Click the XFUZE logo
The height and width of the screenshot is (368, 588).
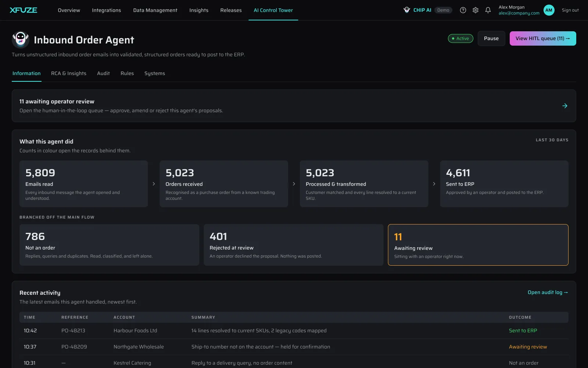pyautogui.click(x=24, y=10)
